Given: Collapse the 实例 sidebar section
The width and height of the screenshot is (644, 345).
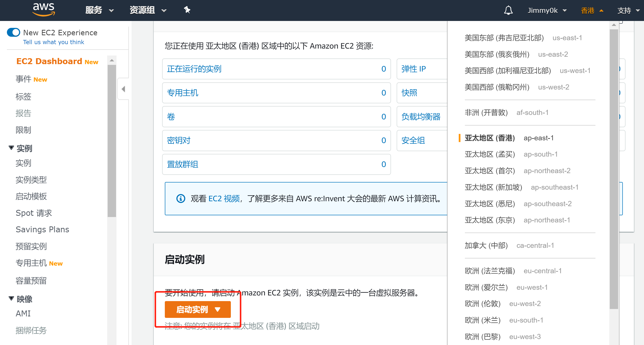Looking at the screenshot, I should 11,148.
